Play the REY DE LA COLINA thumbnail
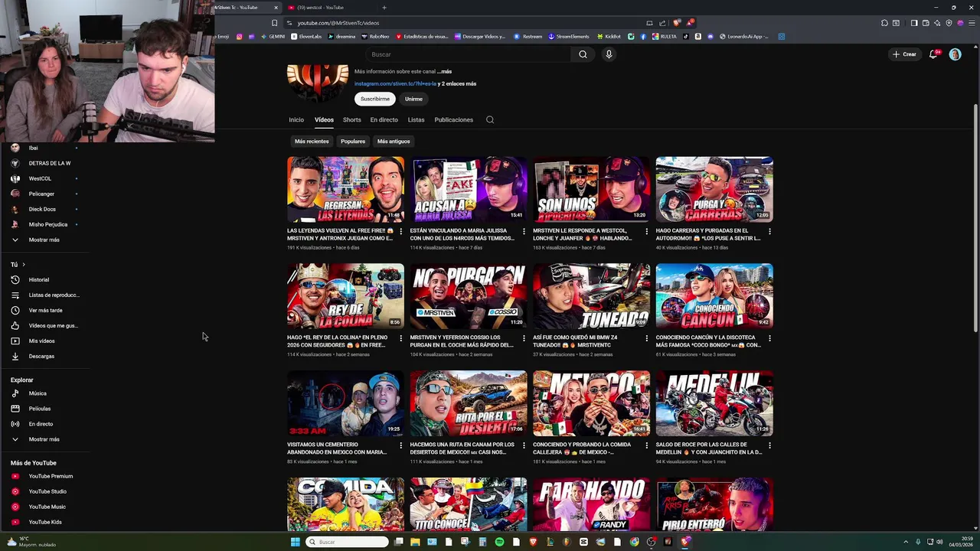980x551 pixels. [345, 296]
